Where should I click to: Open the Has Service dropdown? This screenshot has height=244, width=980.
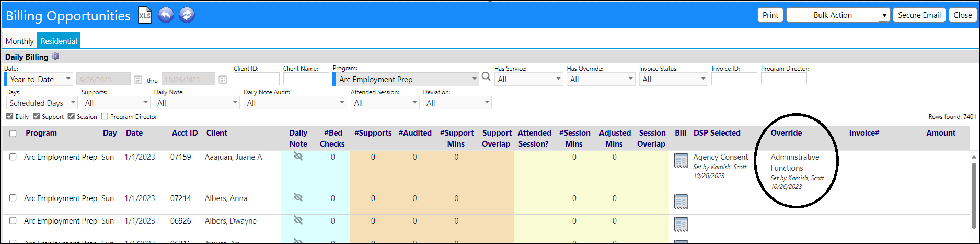point(528,79)
